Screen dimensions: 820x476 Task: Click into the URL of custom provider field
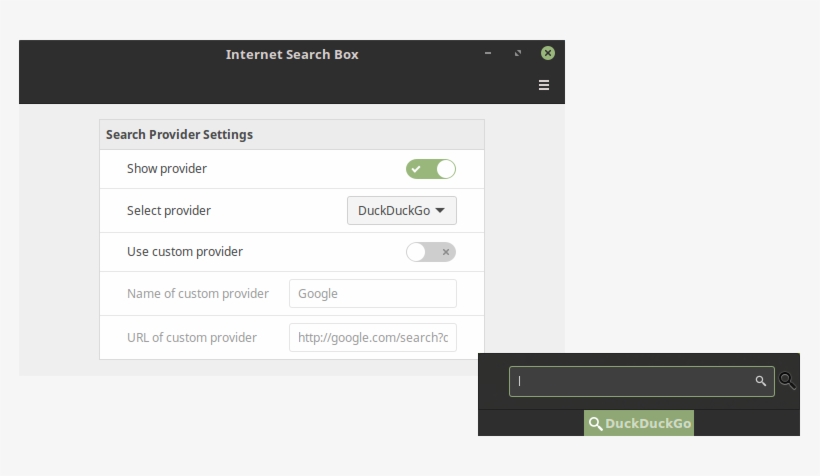pyautogui.click(x=372, y=338)
